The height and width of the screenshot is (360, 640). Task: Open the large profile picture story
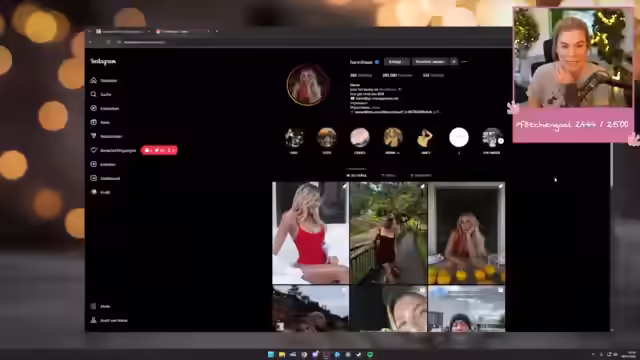pos(308,85)
